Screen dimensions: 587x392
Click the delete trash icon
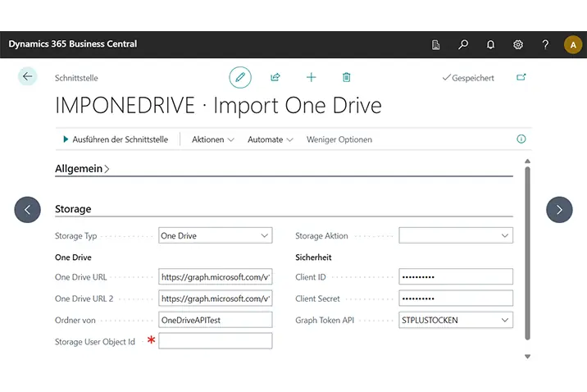346,78
